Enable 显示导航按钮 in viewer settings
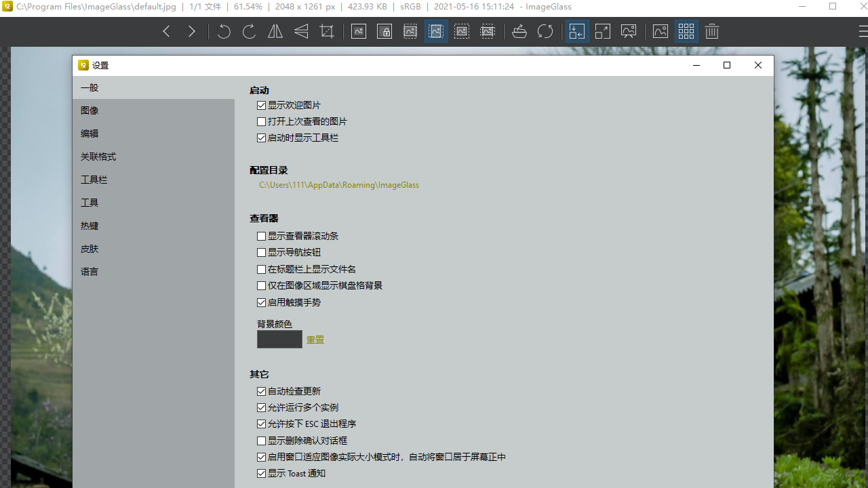This screenshot has height=488, width=868. (261, 252)
